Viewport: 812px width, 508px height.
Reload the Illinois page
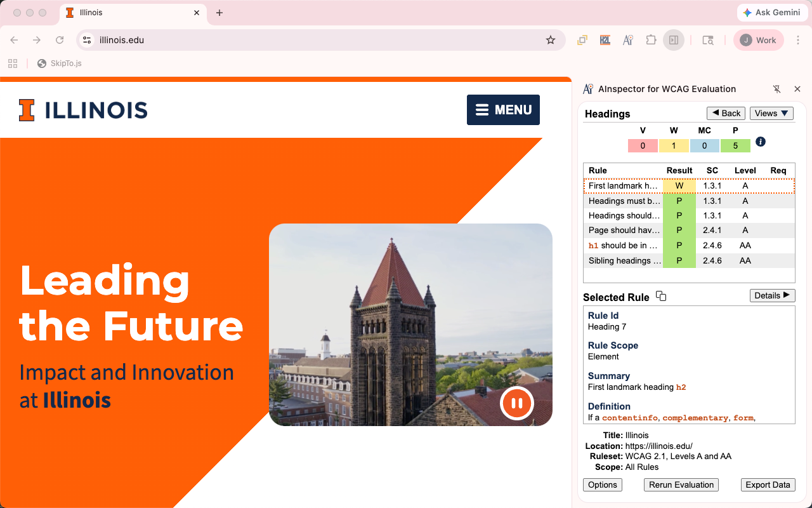coord(60,40)
